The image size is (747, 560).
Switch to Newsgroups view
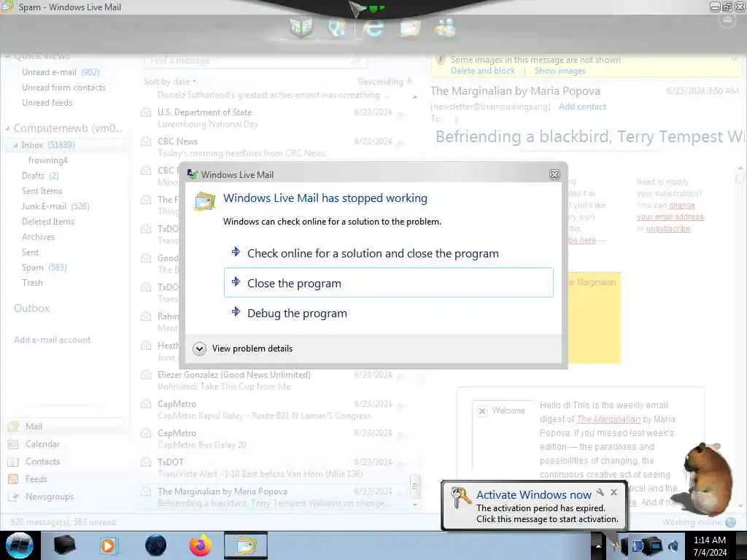pyautogui.click(x=49, y=497)
